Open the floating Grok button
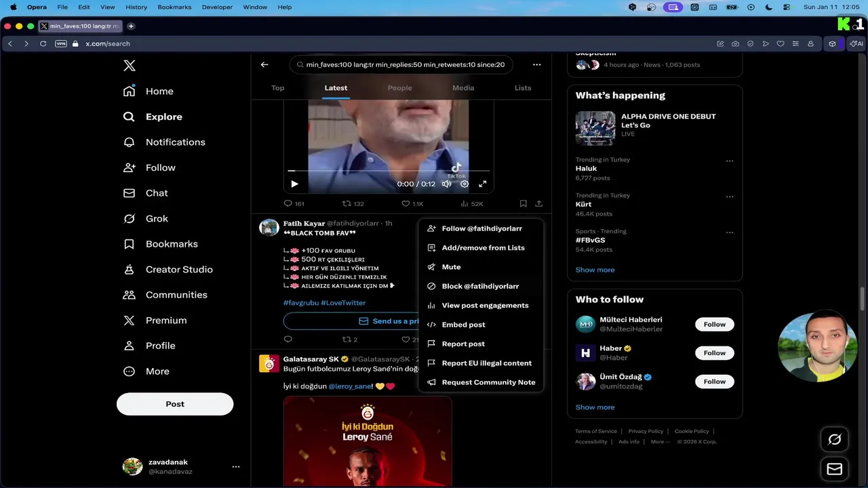868x488 pixels. pyautogui.click(x=835, y=439)
